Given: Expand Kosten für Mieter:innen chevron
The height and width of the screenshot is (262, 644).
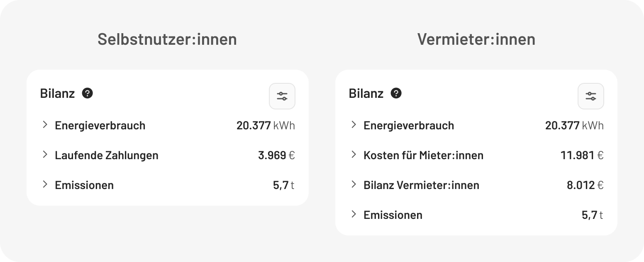Looking at the screenshot, I should 354,155.
